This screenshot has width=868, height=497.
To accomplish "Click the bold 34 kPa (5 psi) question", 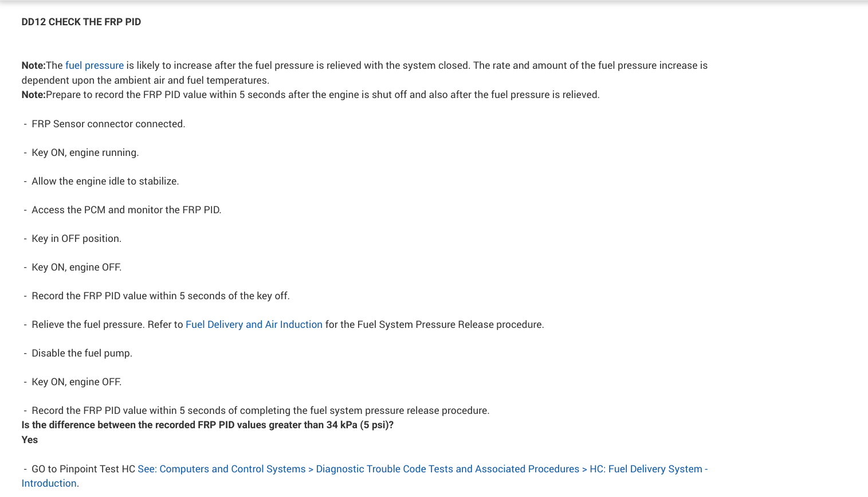I will pyautogui.click(x=207, y=425).
